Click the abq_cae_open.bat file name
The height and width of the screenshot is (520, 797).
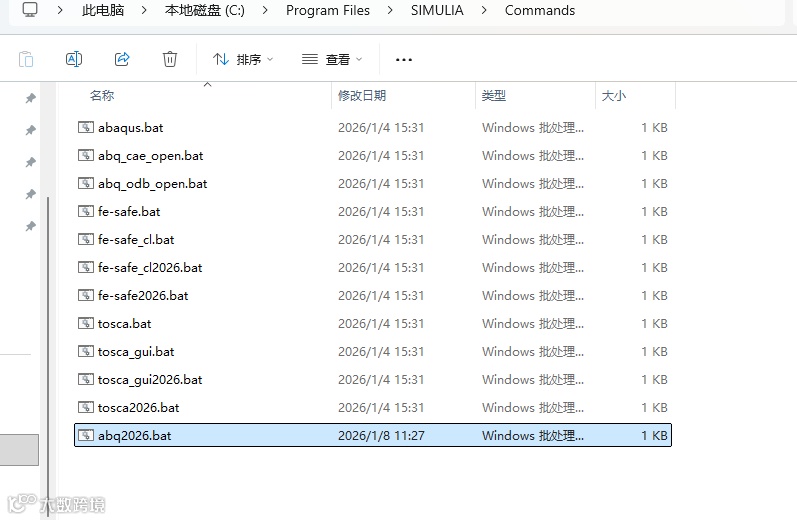point(150,156)
